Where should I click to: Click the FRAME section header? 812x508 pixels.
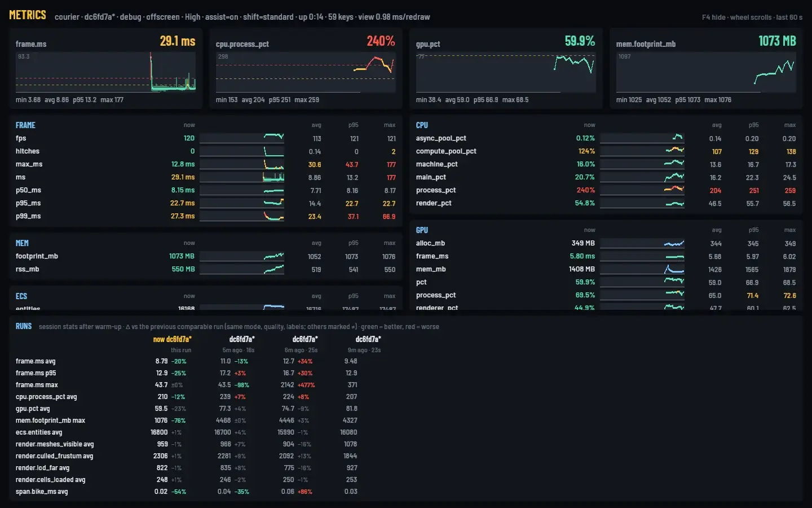25,125
